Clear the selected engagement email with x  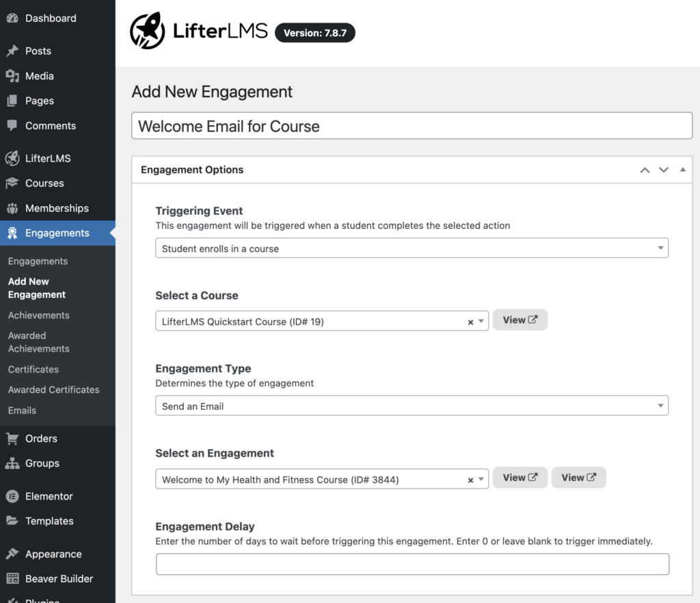pos(470,480)
